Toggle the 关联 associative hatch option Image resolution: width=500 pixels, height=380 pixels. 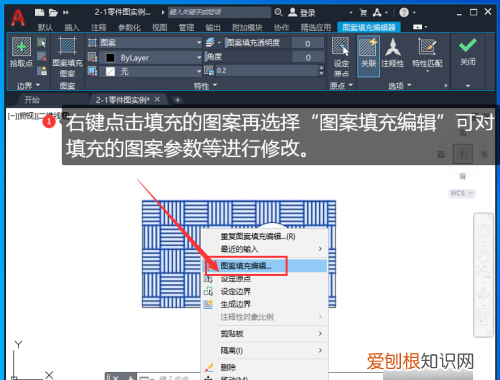368,56
